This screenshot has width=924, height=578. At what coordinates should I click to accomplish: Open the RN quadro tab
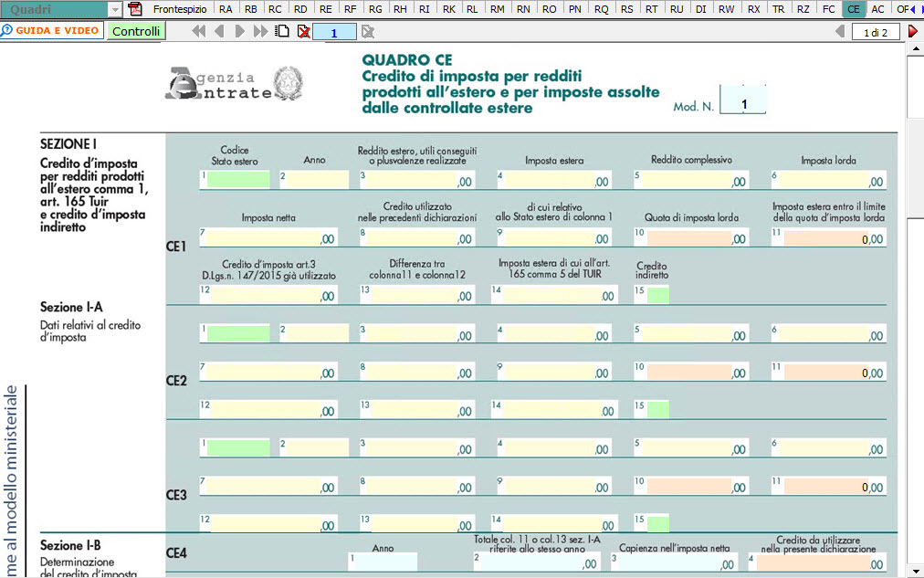click(x=523, y=9)
